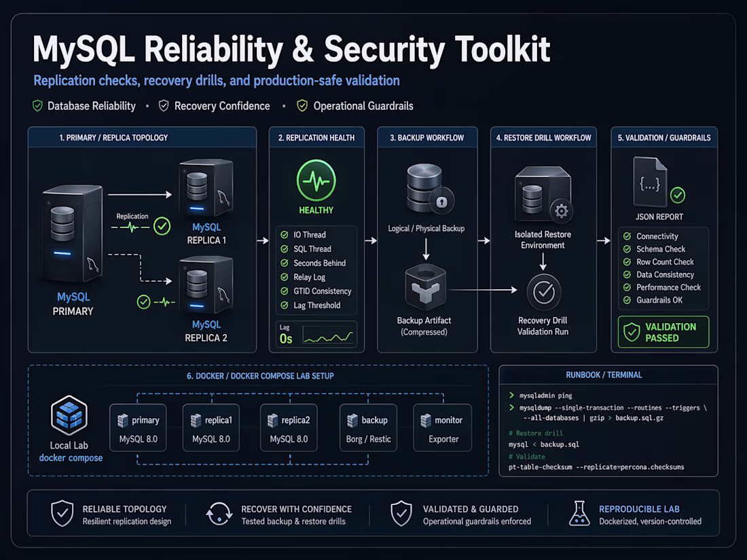This screenshot has height=560, width=747.
Task: Toggle the Lag Threshold check
Action: tap(285, 305)
